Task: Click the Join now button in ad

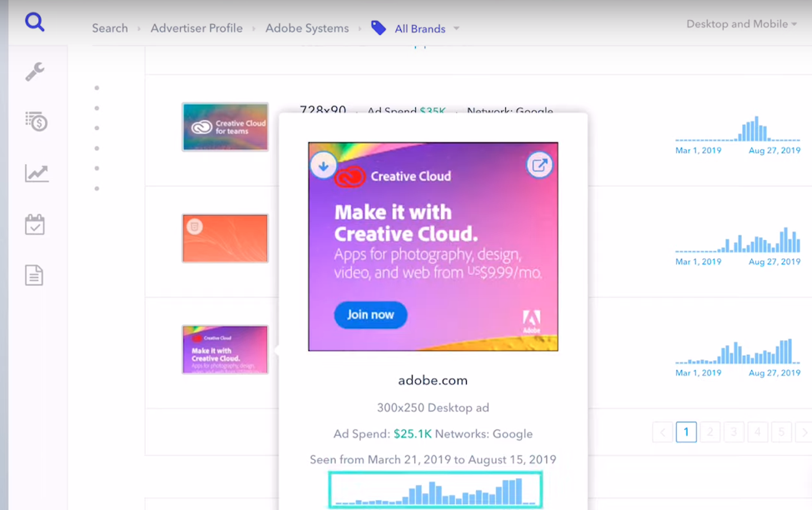Action: [370, 315]
